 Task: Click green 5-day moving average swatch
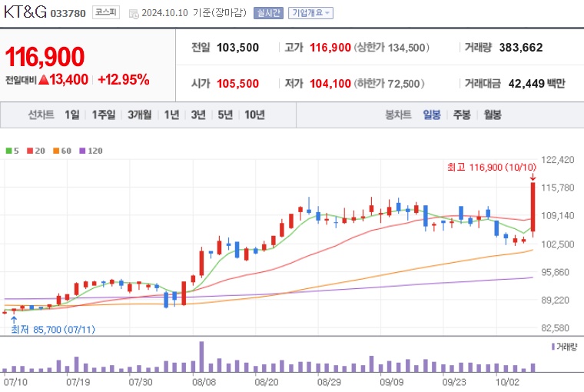pos(8,151)
